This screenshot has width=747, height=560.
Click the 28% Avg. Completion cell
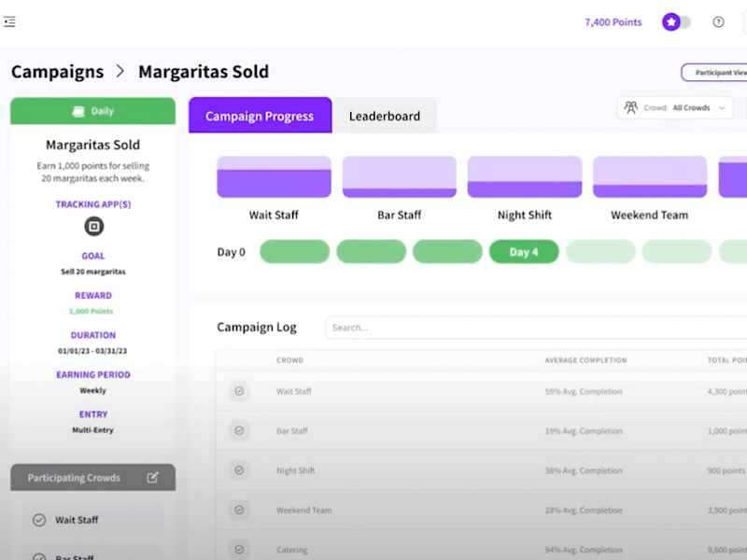pos(584,510)
